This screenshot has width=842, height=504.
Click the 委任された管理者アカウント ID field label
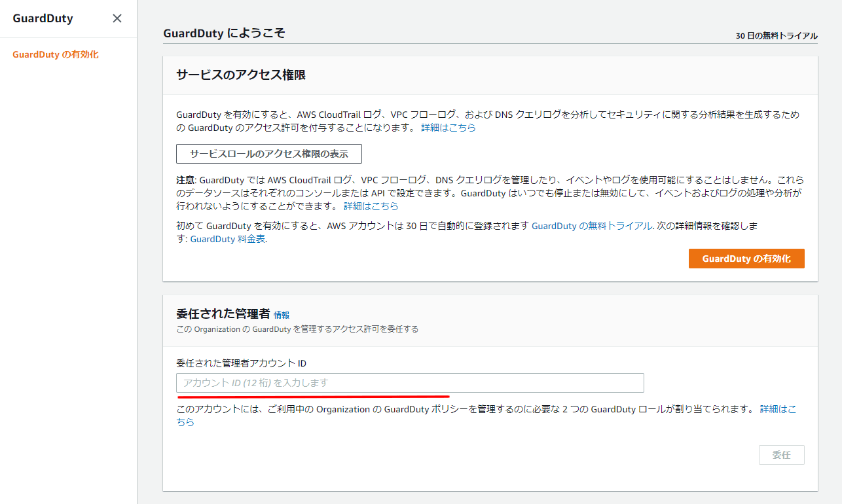coord(241,363)
